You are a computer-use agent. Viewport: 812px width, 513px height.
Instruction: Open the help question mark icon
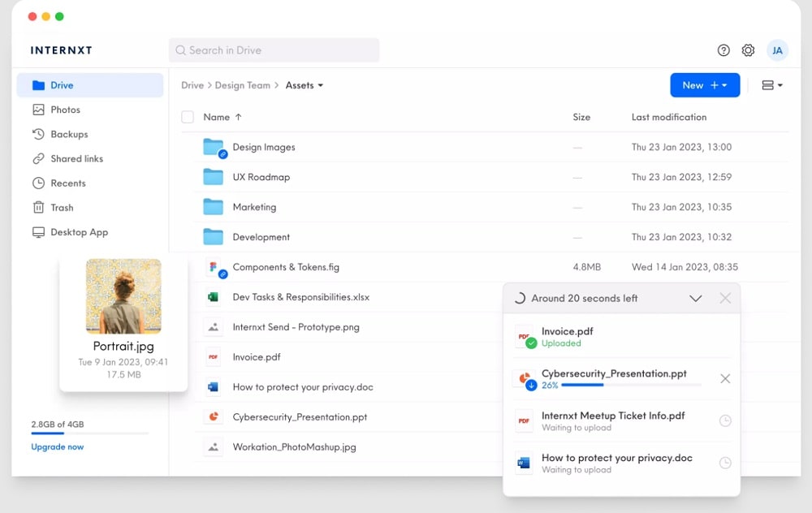pos(723,50)
